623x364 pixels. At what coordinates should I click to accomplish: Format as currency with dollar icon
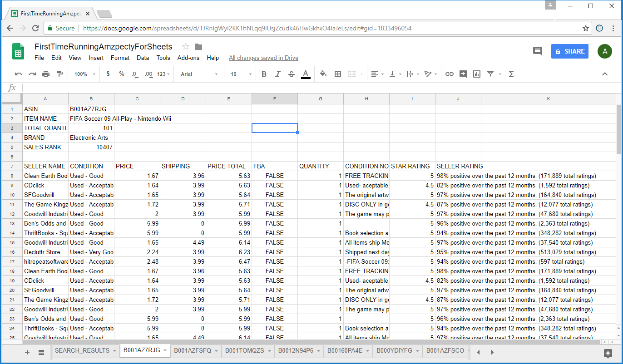coord(108,74)
